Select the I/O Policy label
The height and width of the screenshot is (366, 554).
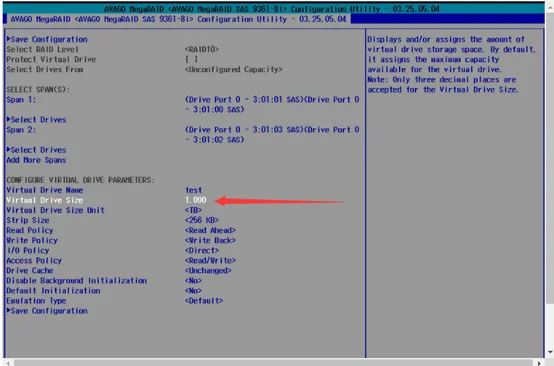pos(28,250)
